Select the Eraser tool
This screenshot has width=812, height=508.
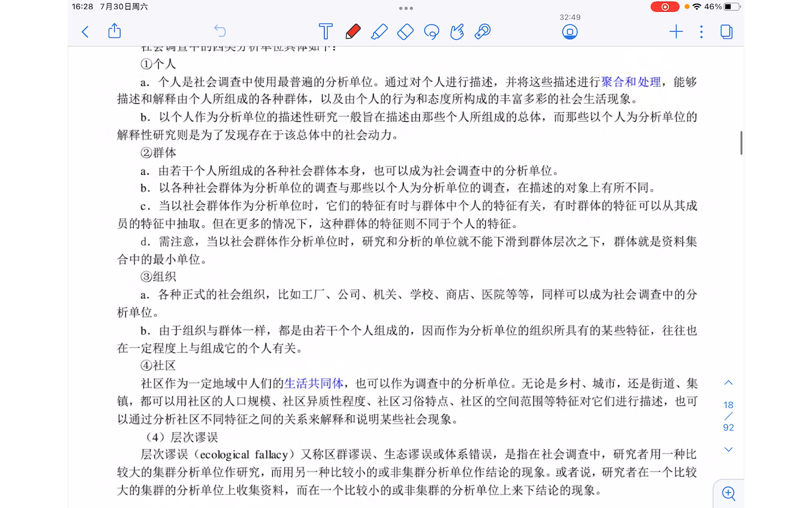[405, 31]
